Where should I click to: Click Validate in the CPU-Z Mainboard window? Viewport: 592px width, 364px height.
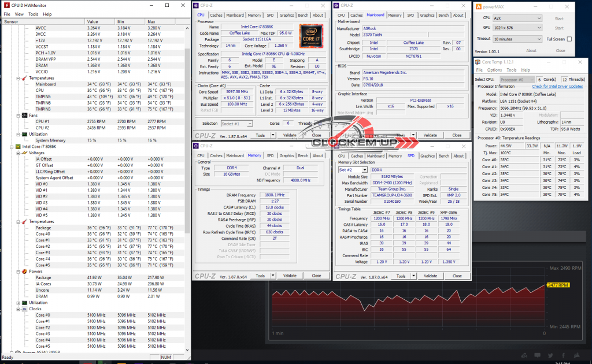pyautogui.click(x=430, y=135)
